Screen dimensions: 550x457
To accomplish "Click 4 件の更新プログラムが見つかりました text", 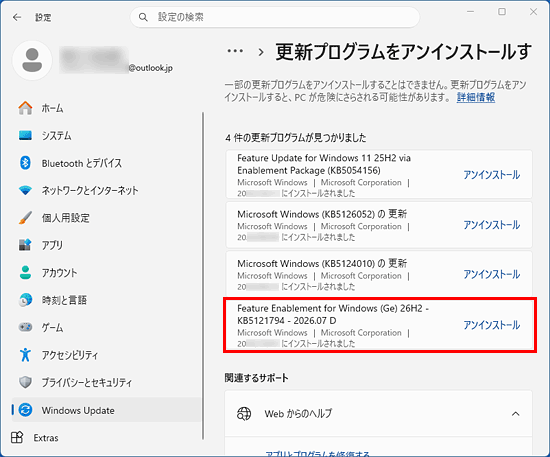I will pos(296,137).
